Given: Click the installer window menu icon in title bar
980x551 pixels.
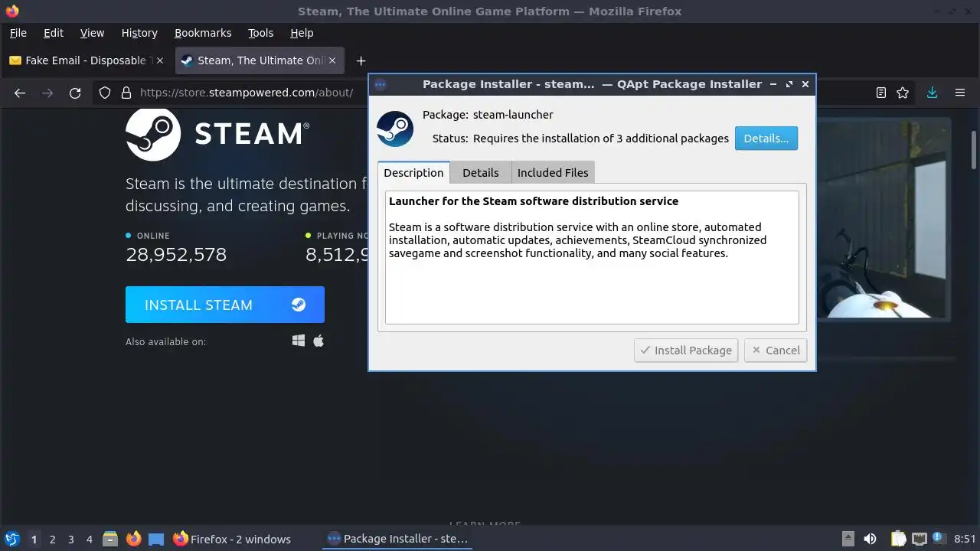Looking at the screenshot, I should point(381,84).
